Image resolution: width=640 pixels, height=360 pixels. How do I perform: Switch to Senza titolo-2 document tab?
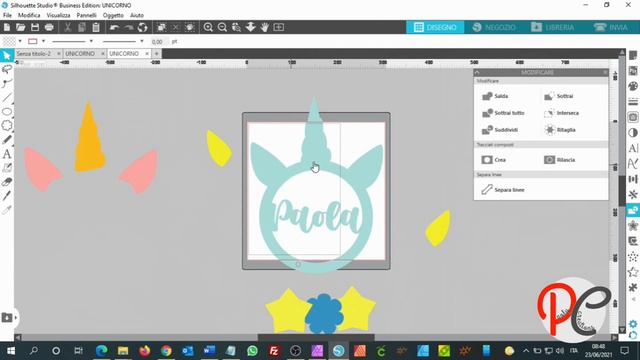pyautogui.click(x=34, y=53)
